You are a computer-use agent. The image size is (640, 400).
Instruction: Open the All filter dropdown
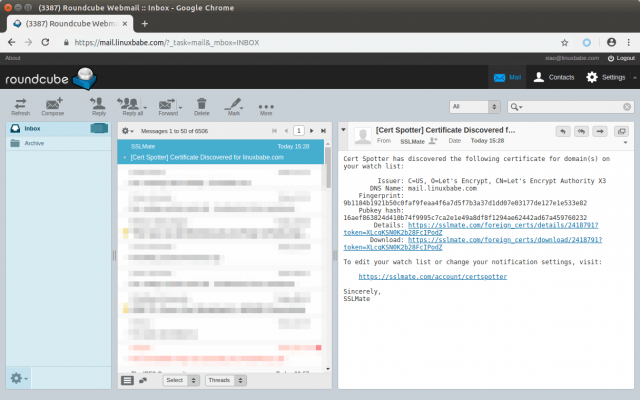(475, 106)
